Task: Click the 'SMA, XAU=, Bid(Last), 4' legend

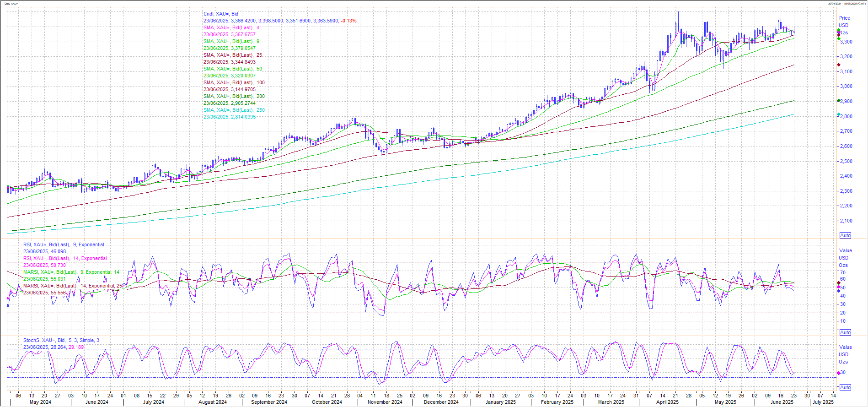Action: [231, 27]
